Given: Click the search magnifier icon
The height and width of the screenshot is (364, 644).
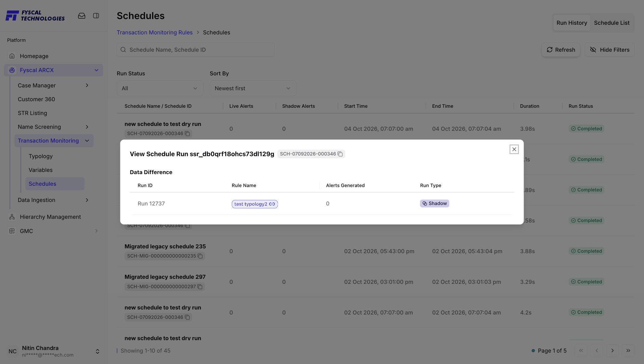Looking at the screenshot, I should [123, 50].
